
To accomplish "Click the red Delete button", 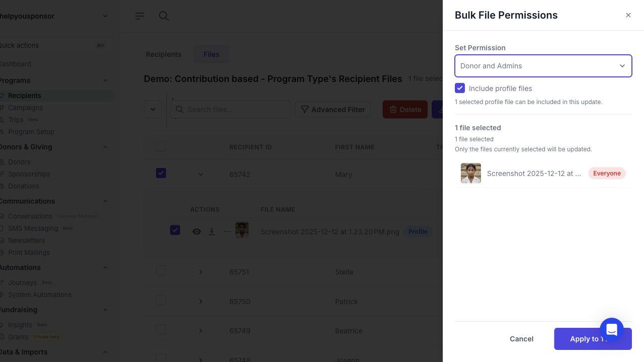I will point(405,110).
